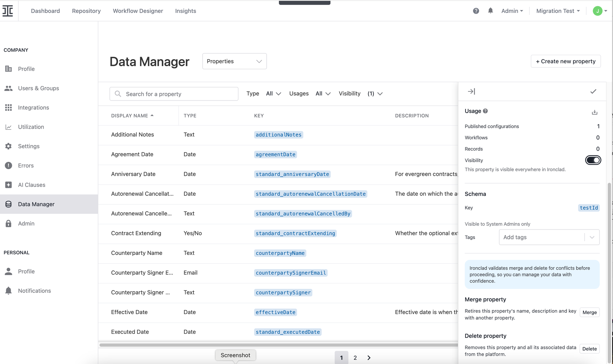Click the Admin lock icon

click(9, 223)
